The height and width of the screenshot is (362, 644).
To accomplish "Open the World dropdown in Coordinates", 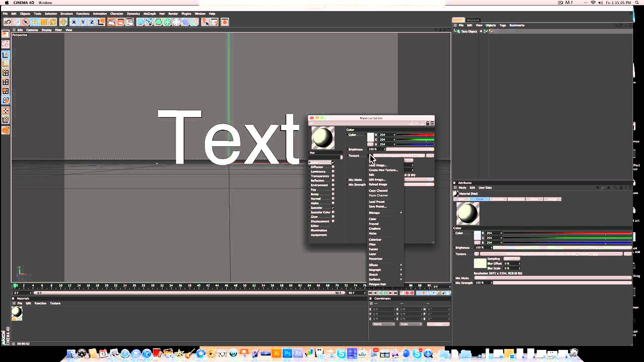I will [383, 324].
